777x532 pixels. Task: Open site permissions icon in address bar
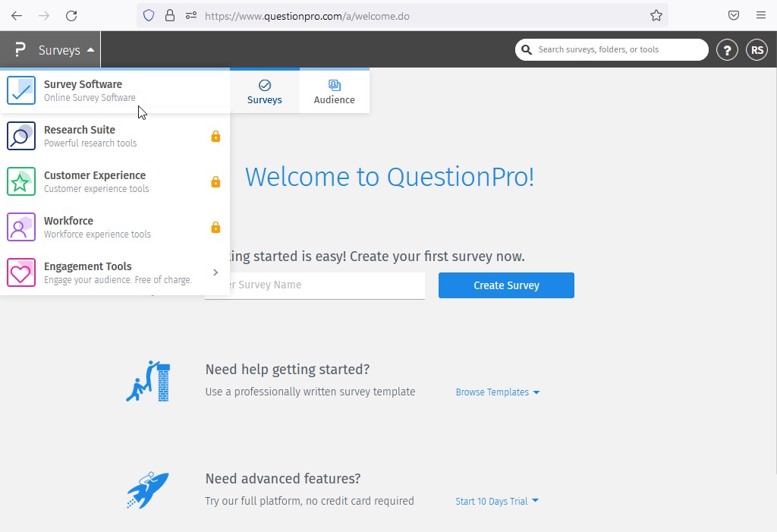coord(191,16)
